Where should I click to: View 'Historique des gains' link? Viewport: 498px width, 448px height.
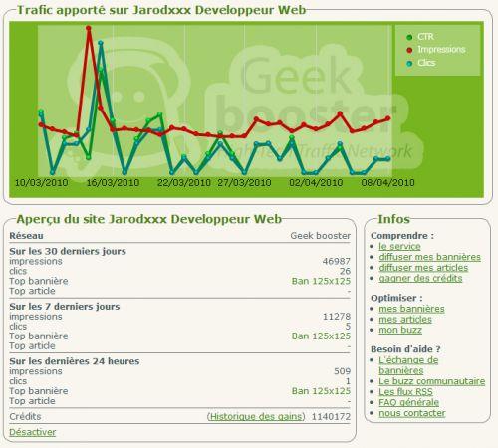point(256,416)
